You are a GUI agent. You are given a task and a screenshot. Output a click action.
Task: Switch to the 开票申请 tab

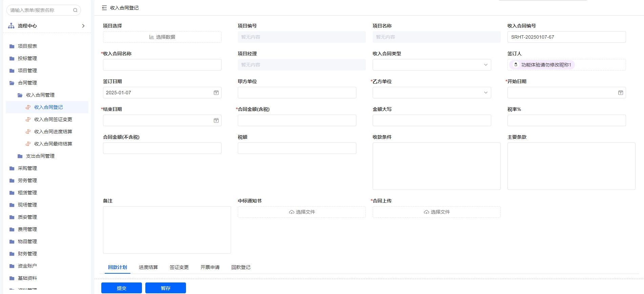[x=210, y=267]
